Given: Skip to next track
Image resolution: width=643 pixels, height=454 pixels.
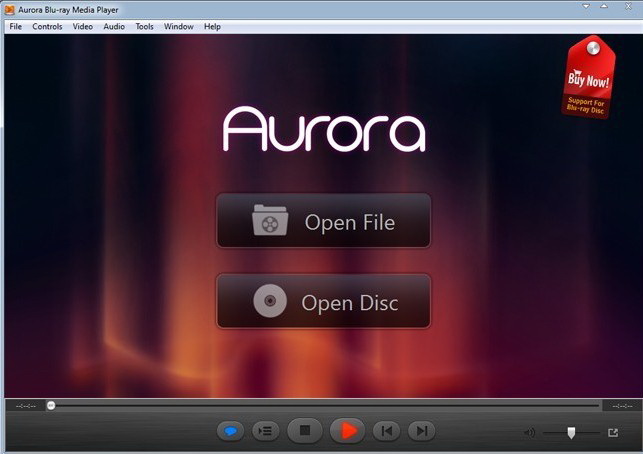Looking at the screenshot, I should coord(422,431).
